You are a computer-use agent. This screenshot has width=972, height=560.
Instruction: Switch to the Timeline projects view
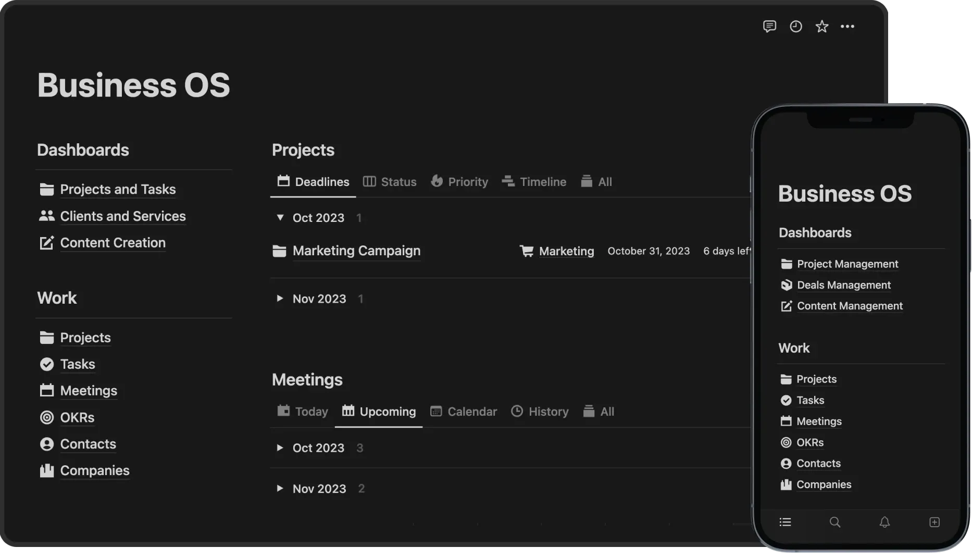[x=534, y=182]
